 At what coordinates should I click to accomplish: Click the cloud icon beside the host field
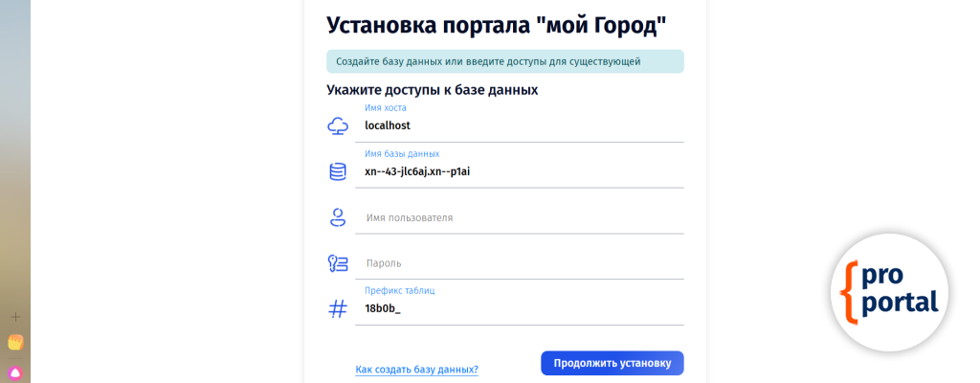click(x=337, y=125)
